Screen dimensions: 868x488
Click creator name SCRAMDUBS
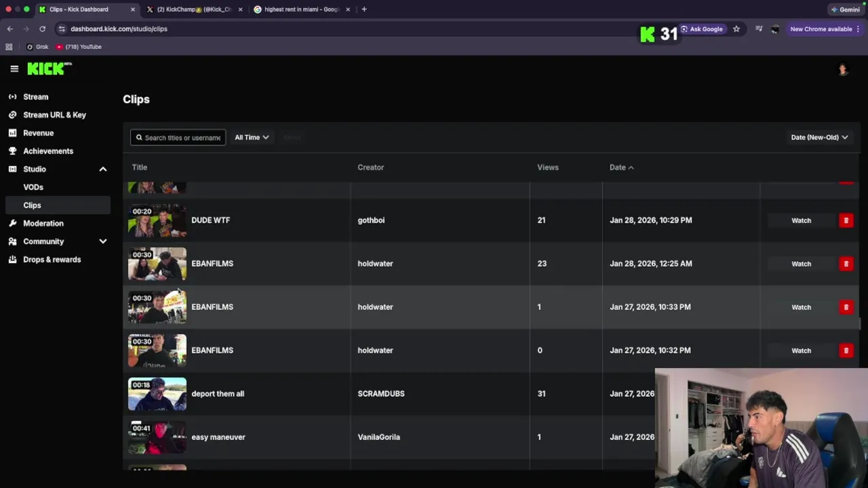381,394
